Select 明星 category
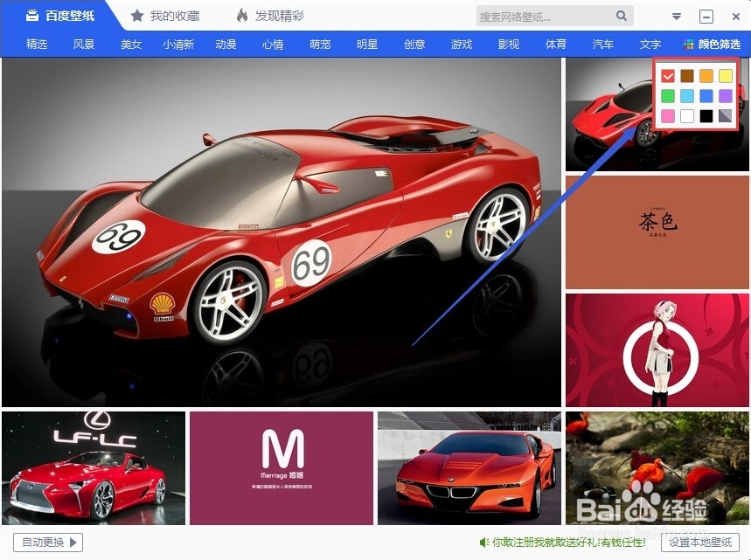The image size is (751, 560). point(367,45)
